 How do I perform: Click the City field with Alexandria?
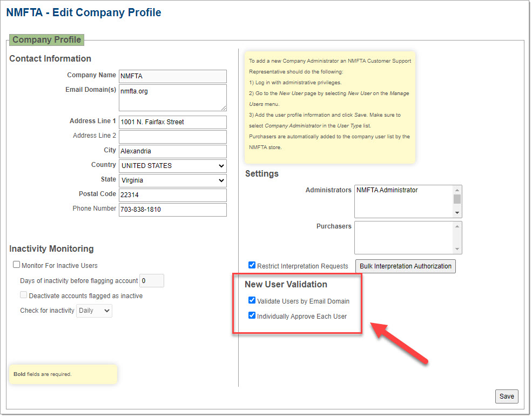[x=173, y=152]
